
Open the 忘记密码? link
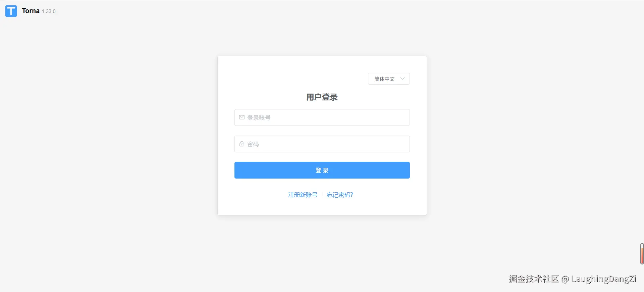coord(340,195)
